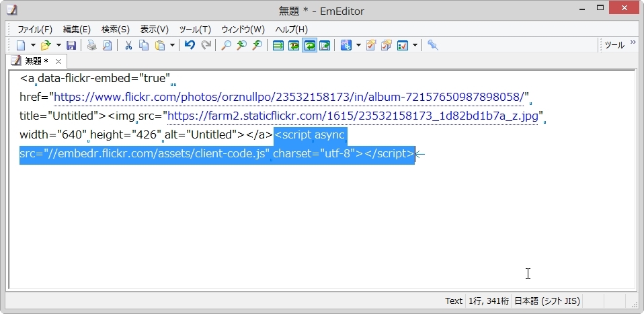
Task: Toggle No Wrap mode icon
Action: click(278, 45)
